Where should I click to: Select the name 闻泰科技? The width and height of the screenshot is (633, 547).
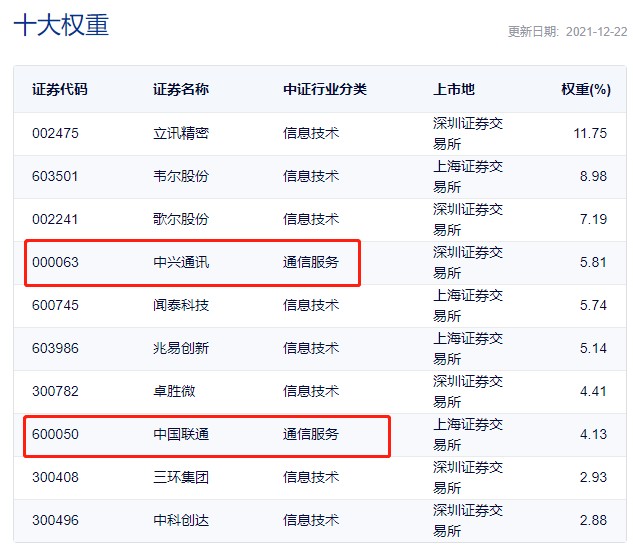(x=181, y=305)
